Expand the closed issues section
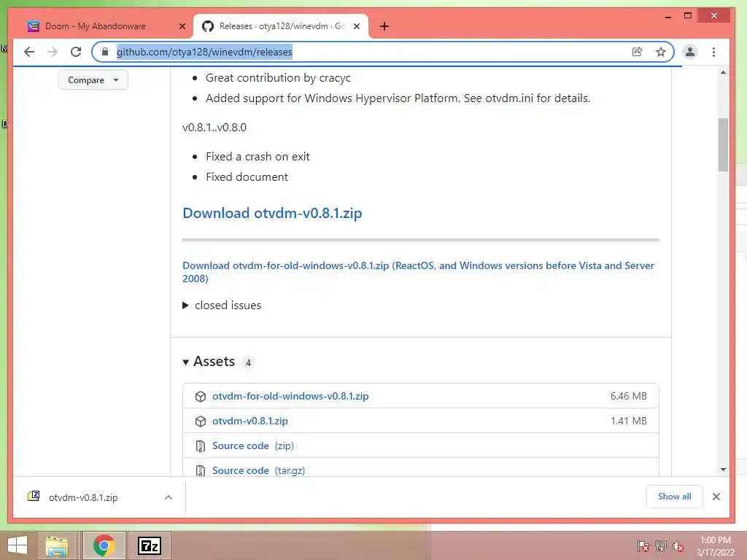The width and height of the screenshot is (747, 560). click(x=222, y=306)
